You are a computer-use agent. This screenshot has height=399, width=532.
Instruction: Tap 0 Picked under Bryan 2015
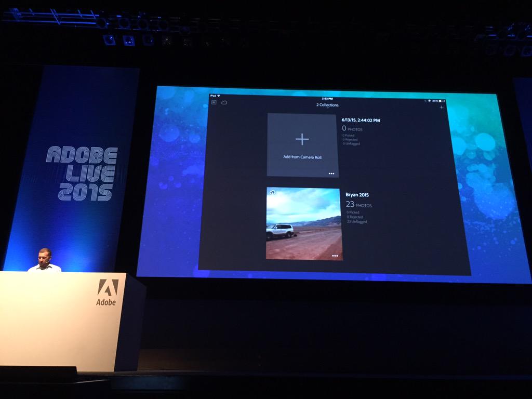click(x=353, y=212)
